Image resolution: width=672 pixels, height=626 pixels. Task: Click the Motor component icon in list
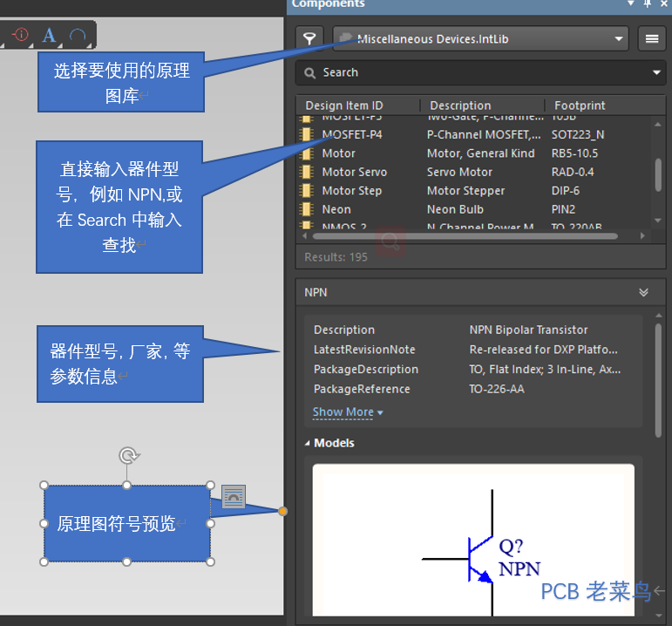pos(307,153)
